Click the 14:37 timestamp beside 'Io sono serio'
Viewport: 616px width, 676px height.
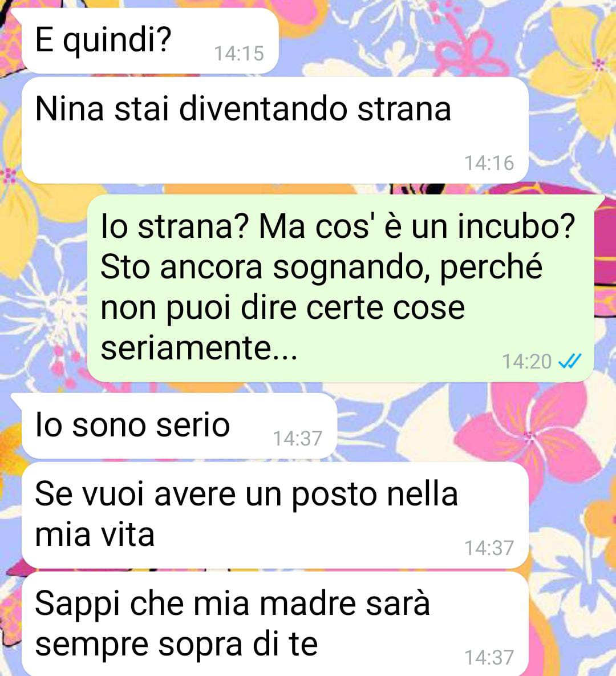tap(297, 439)
